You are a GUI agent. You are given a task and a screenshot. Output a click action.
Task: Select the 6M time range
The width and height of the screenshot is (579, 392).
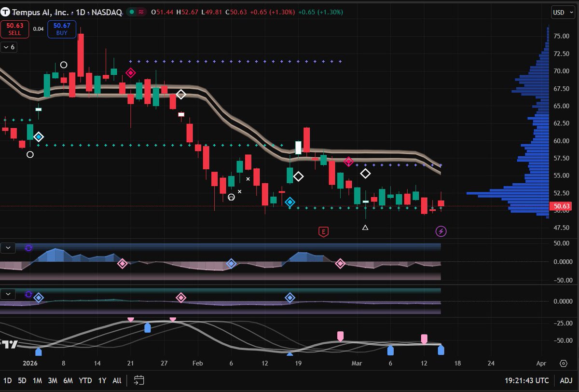[68, 380]
